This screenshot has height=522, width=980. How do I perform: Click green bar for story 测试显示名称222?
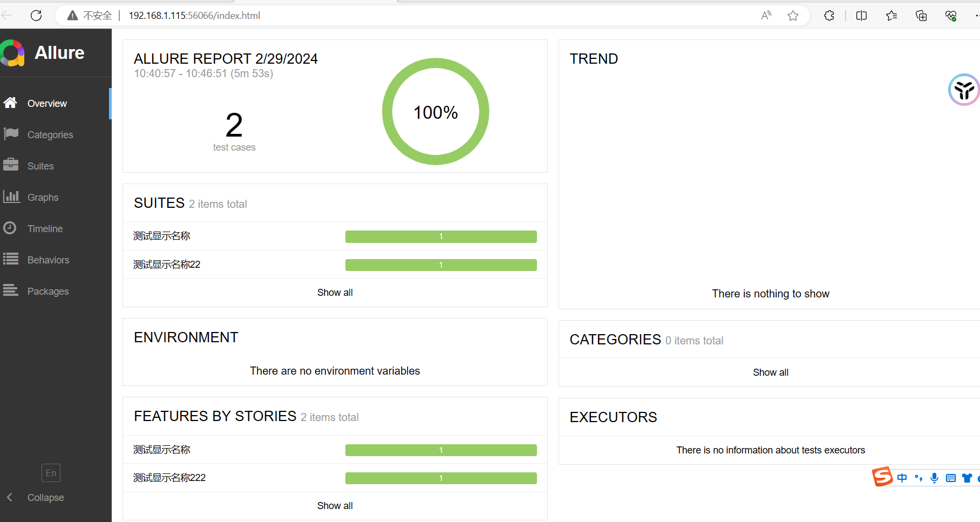[441, 478]
